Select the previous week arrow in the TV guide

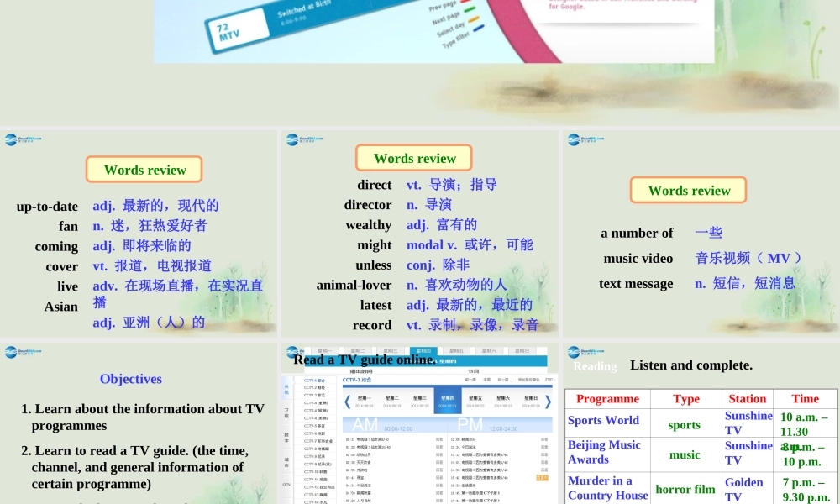click(x=346, y=401)
